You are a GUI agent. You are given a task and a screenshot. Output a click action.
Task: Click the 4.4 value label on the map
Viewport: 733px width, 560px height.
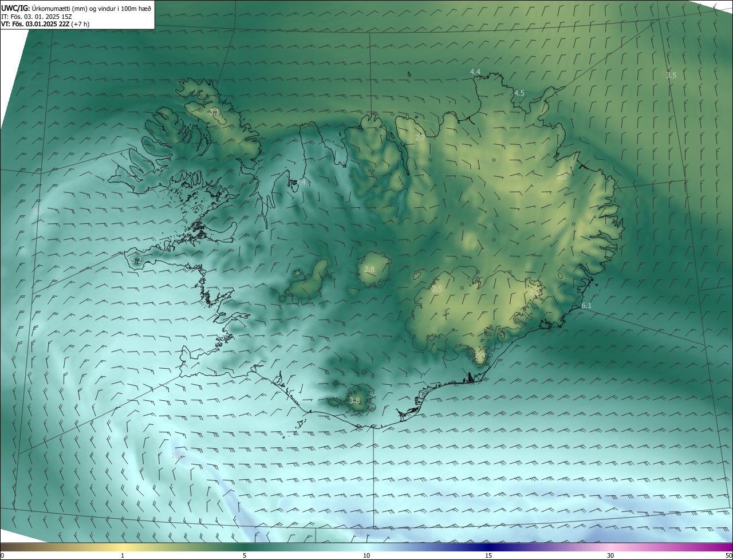(475, 72)
